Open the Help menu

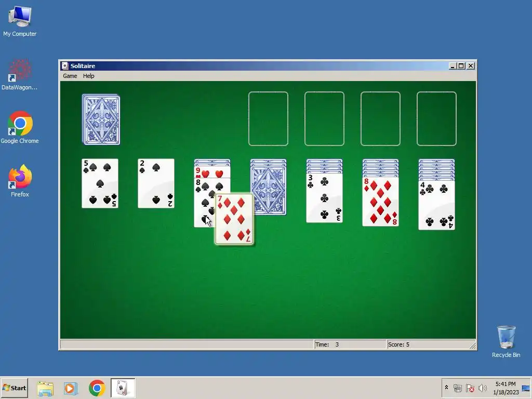coord(88,76)
